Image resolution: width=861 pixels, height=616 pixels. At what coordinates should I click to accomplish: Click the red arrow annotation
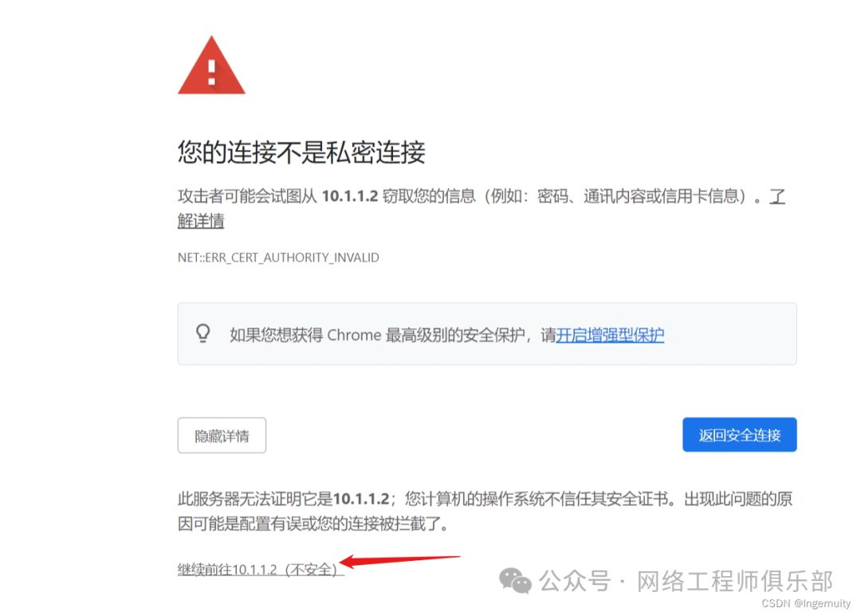(x=399, y=561)
